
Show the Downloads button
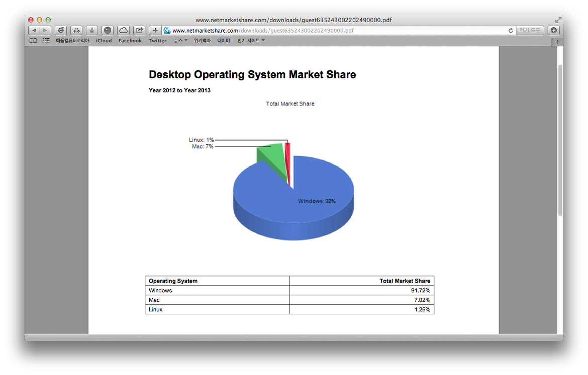click(553, 30)
